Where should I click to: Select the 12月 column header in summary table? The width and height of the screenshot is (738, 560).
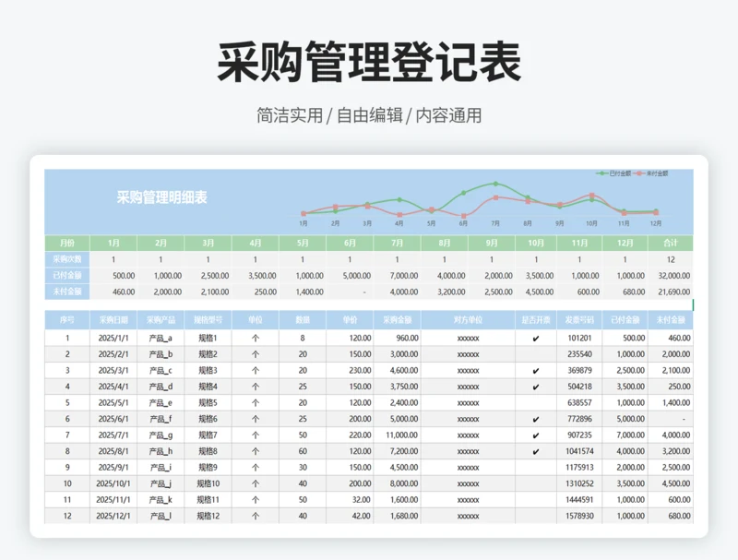(625, 243)
